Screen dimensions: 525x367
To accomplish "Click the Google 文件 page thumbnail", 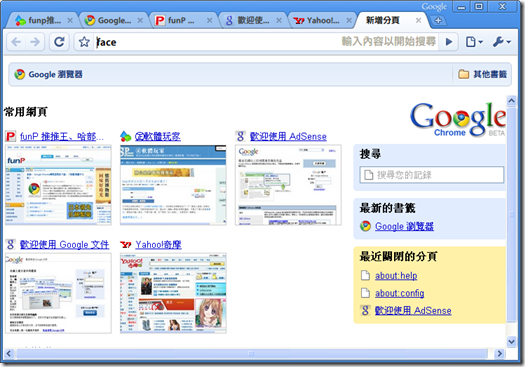I will coord(58,293).
